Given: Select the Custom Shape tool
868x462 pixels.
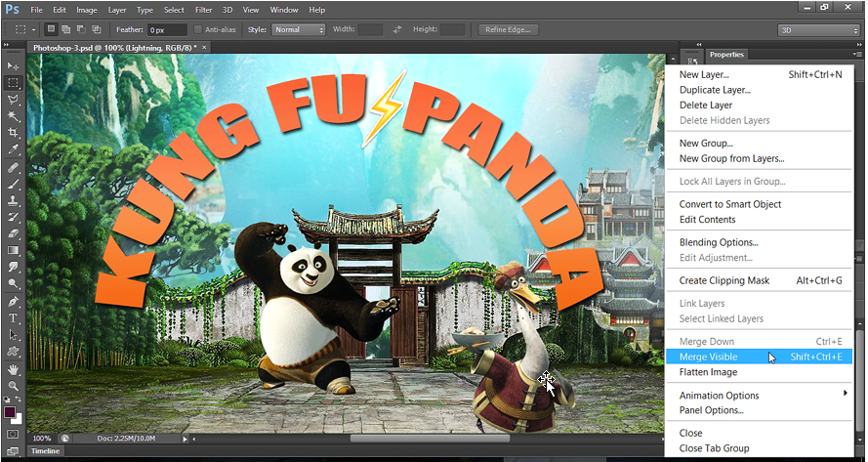Looking at the screenshot, I should pos(13,352).
